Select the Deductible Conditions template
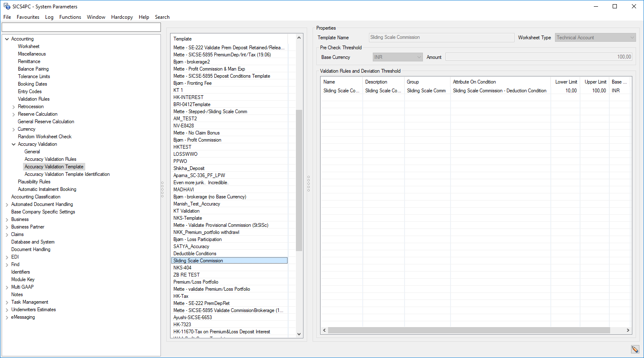Viewport: 644px width, 358px height. pyautogui.click(x=194, y=253)
